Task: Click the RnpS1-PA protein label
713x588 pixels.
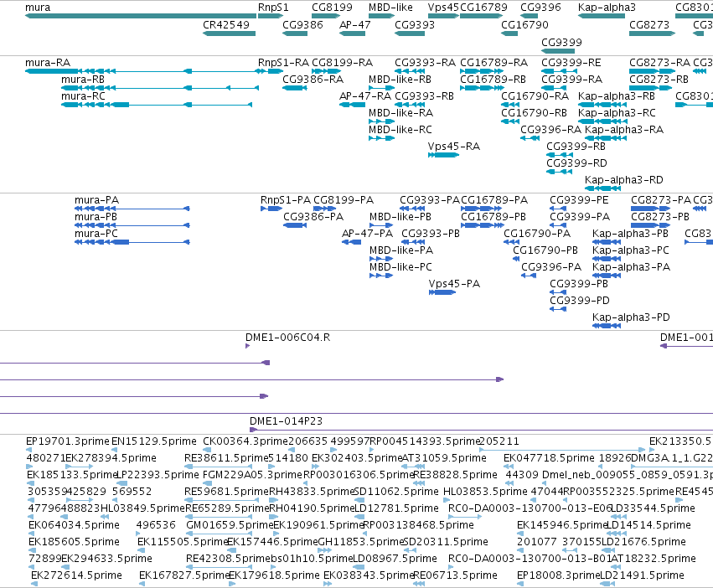Action: 286,199
